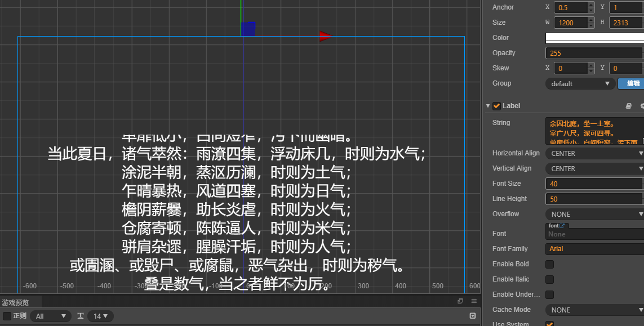Viewport: 644px width, 326px height.
Task: Click the font asset link icon
Action: [562, 225]
